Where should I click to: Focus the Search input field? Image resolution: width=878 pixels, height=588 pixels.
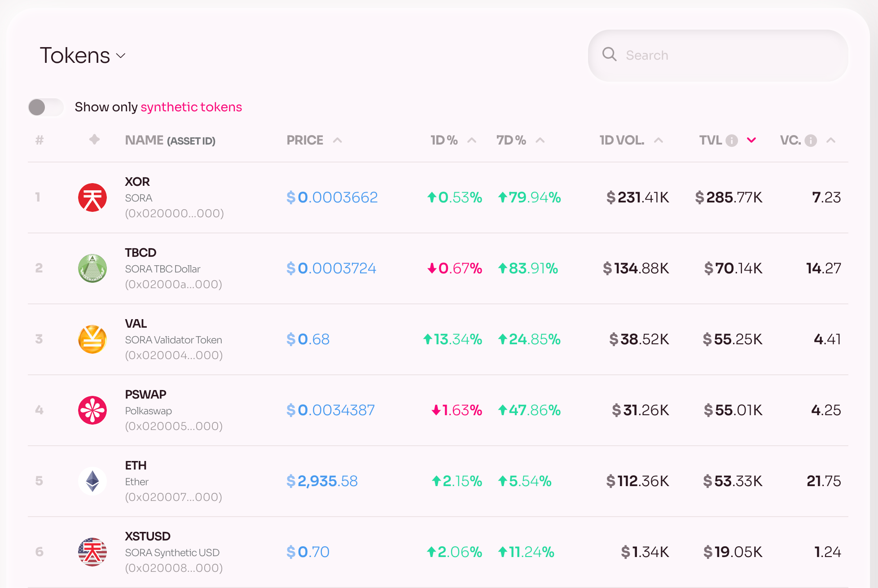click(718, 55)
